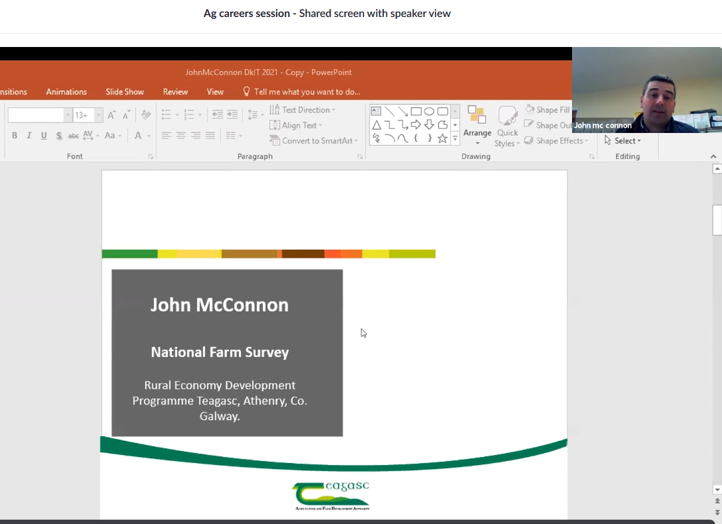The width and height of the screenshot is (722, 524).
Task: Open Shape Effects menu
Action: [x=557, y=140]
